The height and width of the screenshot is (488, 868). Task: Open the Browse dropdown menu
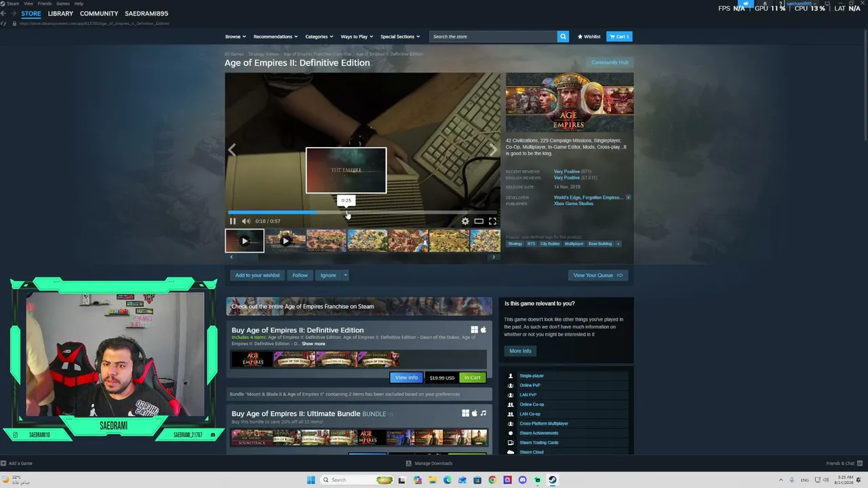(235, 37)
